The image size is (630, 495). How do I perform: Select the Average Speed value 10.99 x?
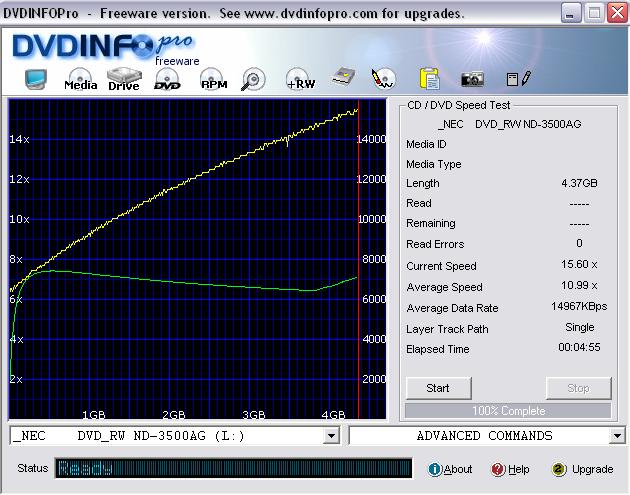click(x=579, y=286)
